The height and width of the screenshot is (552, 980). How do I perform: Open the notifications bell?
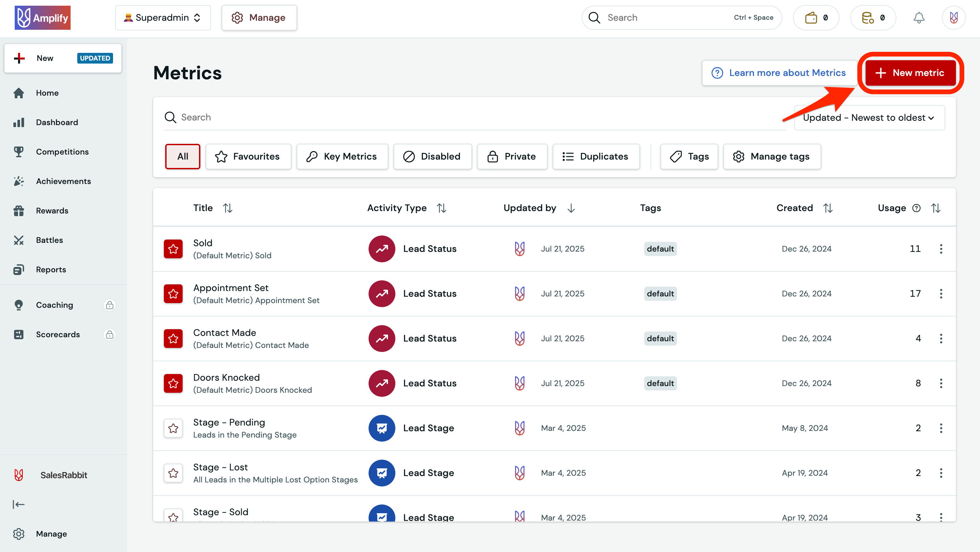pyautogui.click(x=918, y=17)
